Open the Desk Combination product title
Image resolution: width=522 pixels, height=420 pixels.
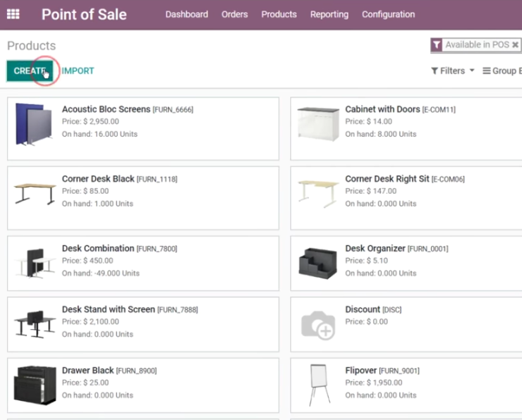[x=98, y=248]
